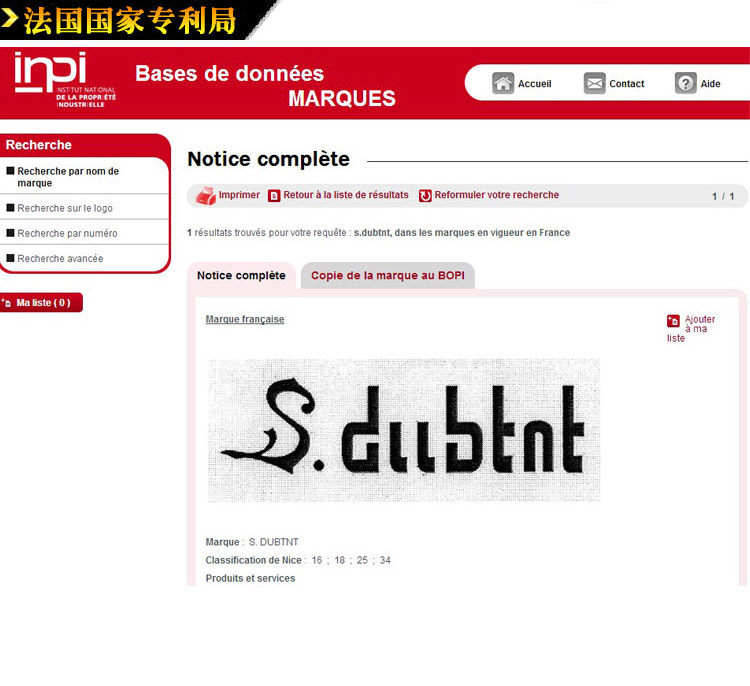
Task: Switch to Copie de la marque au BOPI tab
Action: coord(387,276)
